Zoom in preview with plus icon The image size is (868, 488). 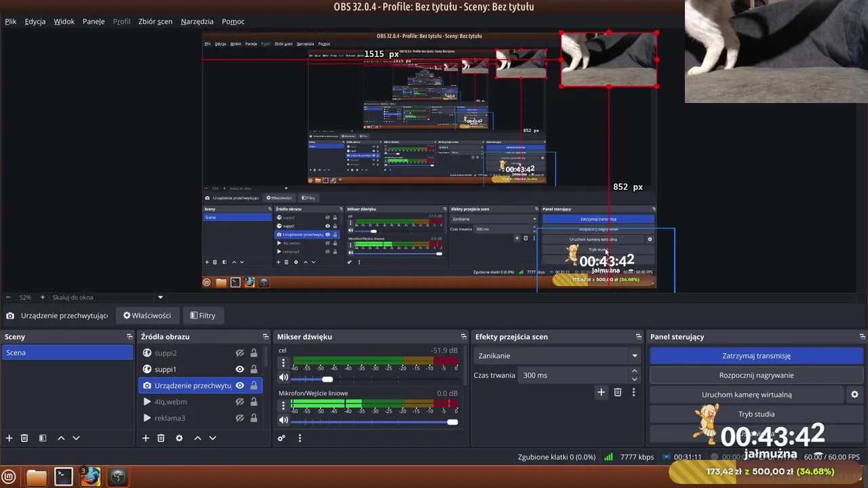pyautogui.click(x=42, y=298)
